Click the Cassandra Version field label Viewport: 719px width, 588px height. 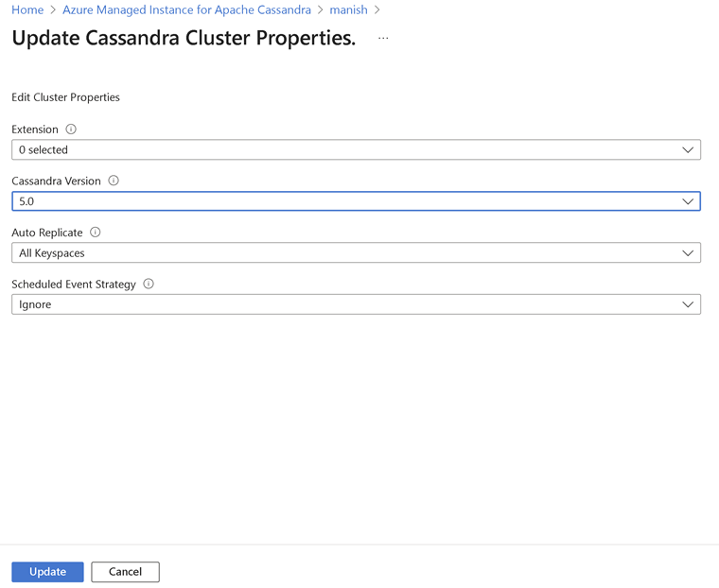tap(56, 181)
